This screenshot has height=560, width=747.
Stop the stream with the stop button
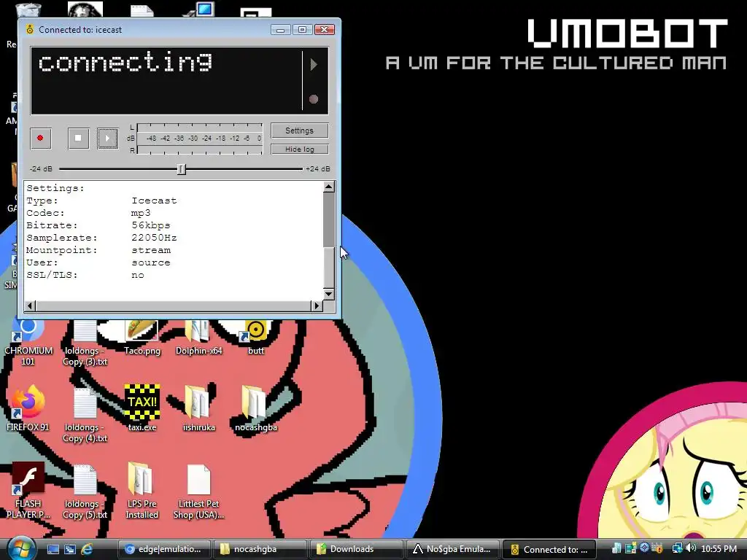(78, 138)
